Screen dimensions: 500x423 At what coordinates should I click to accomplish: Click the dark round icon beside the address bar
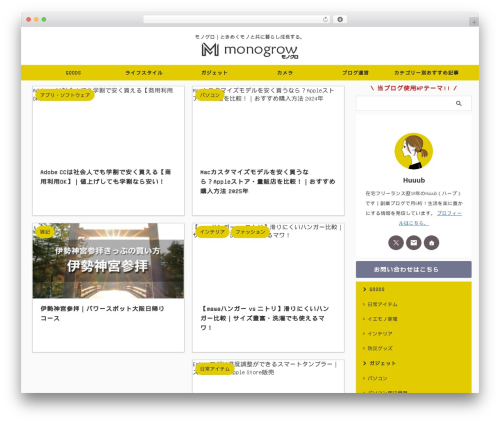(340, 20)
